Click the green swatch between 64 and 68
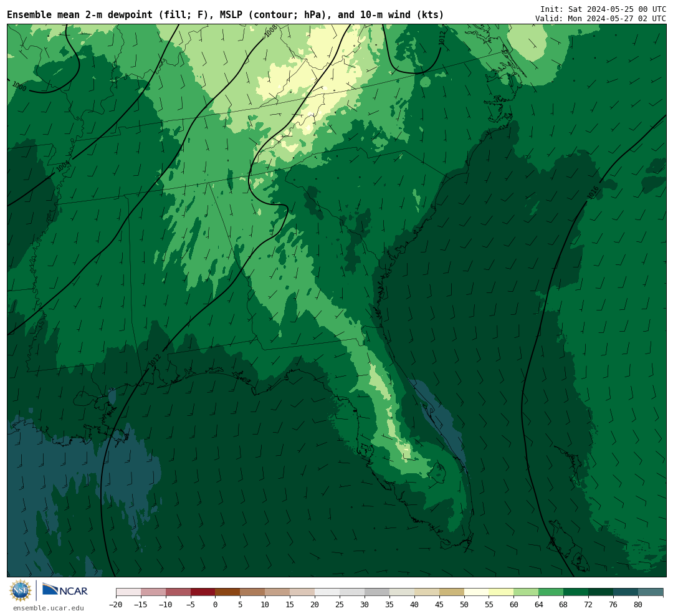673x616 pixels. point(551,592)
